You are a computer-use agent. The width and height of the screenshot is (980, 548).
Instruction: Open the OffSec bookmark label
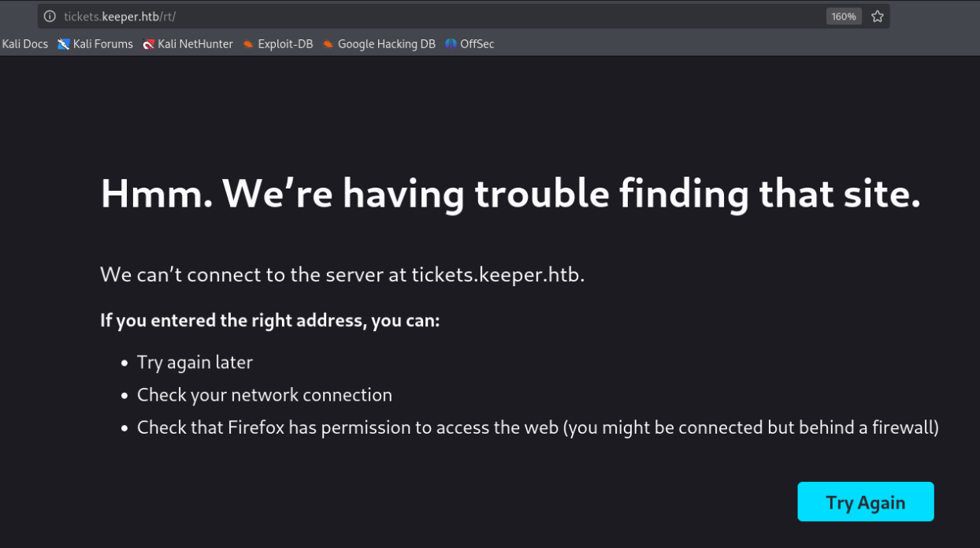(477, 44)
